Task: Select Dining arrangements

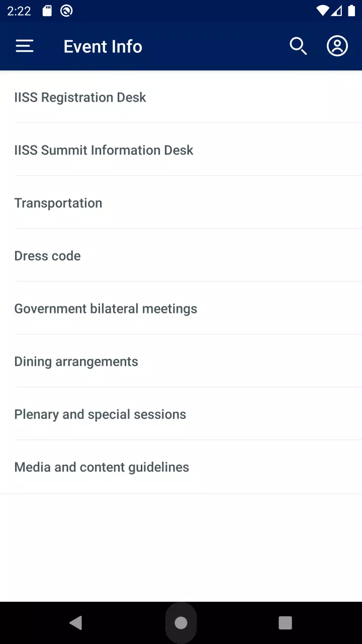Action: 181,361
